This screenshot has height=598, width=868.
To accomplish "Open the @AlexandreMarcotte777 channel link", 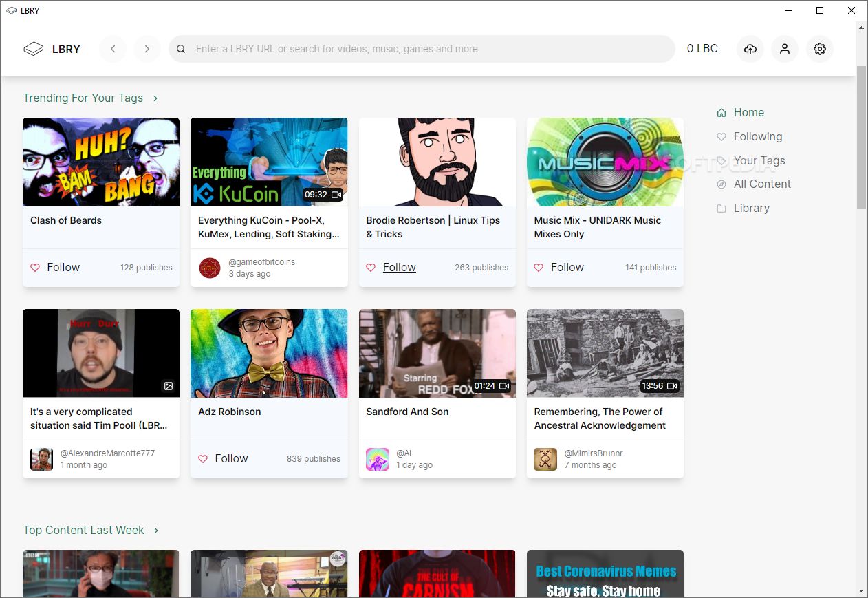I will [x=107, y=453].
